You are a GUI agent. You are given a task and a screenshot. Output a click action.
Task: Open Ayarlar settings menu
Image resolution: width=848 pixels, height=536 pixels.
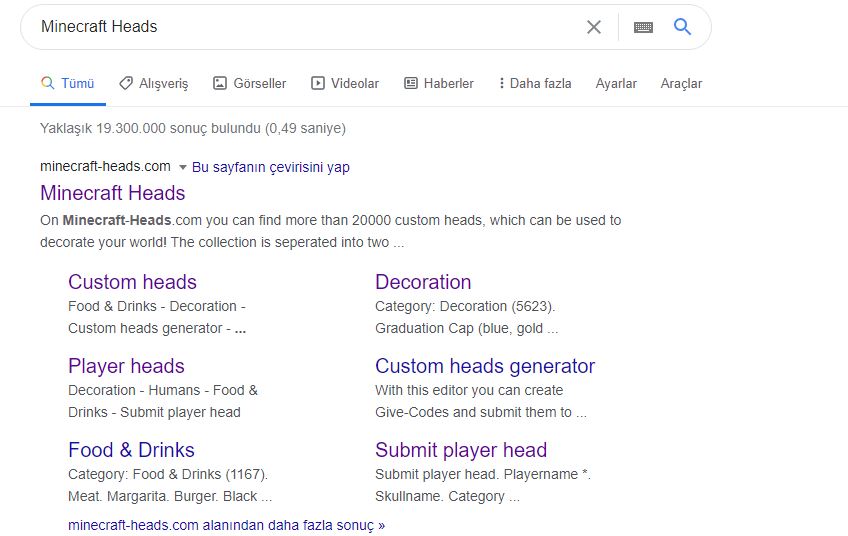(616, 84)
